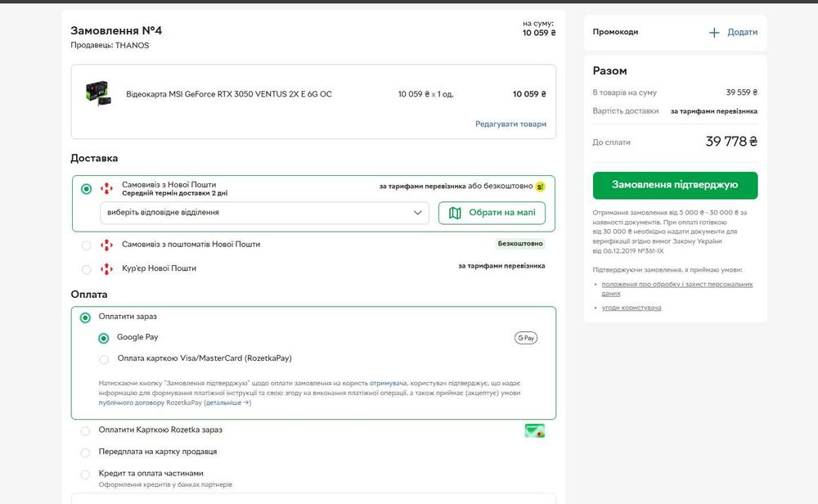Click the Nova Poshta logo beside Самовивіз з Нової Пошти
The image size is (818, 504).
pos(106,188)
